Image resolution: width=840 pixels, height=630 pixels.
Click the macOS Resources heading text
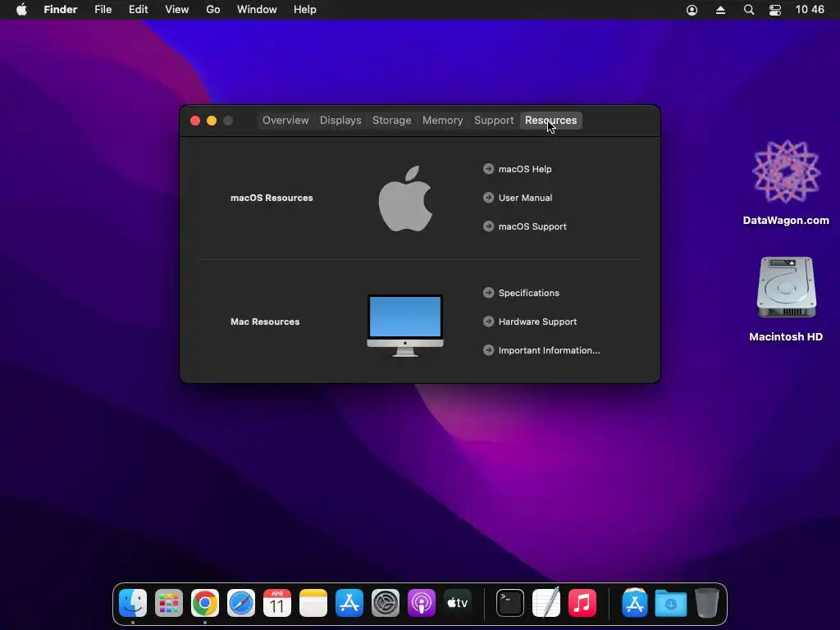click(272, 198)
